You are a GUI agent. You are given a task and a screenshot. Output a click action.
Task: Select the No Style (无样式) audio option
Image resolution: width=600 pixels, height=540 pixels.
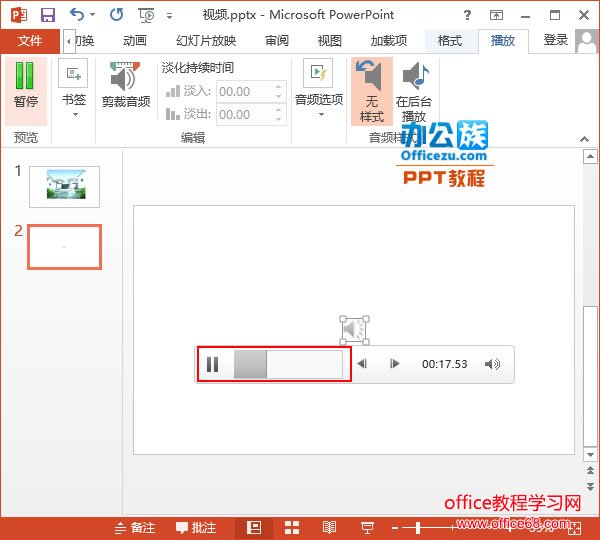[371, 92]
